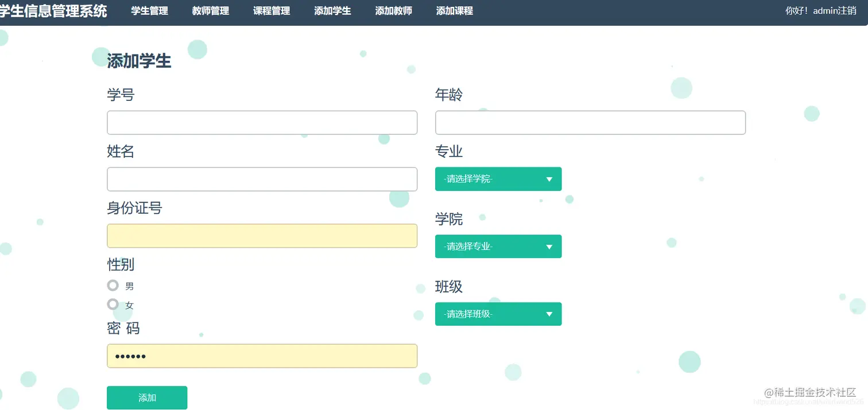Focus the 身份证号 input field

click(262, 236)
